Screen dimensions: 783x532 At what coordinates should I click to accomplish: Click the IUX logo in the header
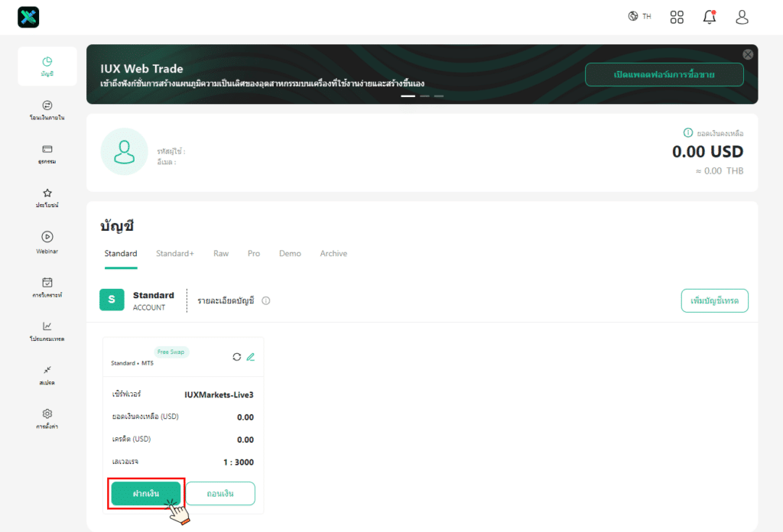pyautogui.click(x=28, y=18)
